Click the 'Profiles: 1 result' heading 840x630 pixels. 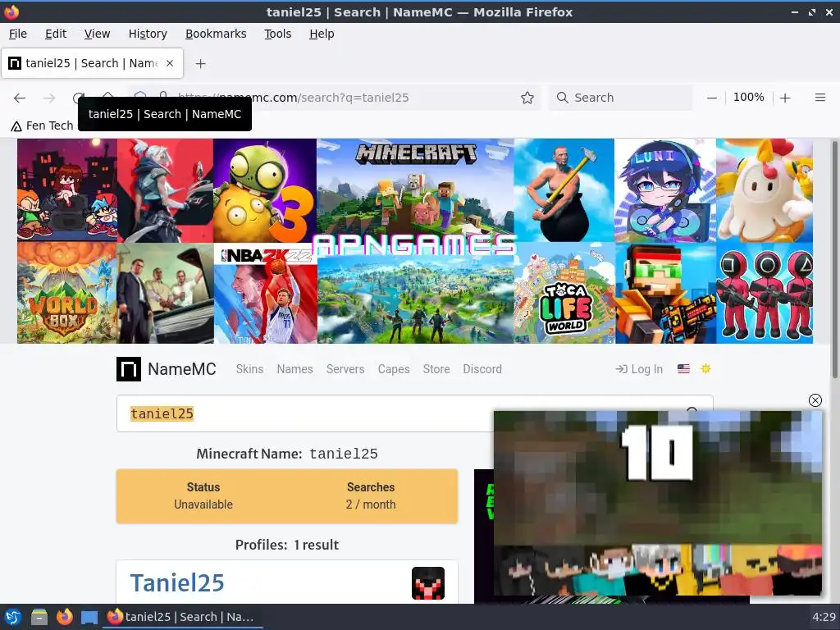286,545
